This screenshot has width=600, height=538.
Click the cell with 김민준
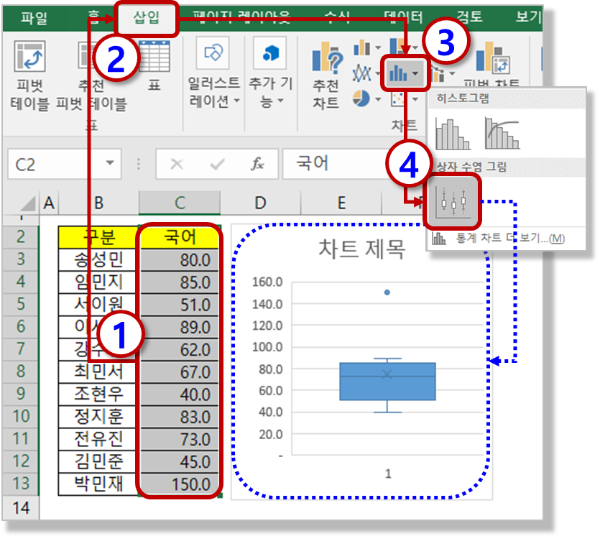pyautogui.click(x=98, y=461)
